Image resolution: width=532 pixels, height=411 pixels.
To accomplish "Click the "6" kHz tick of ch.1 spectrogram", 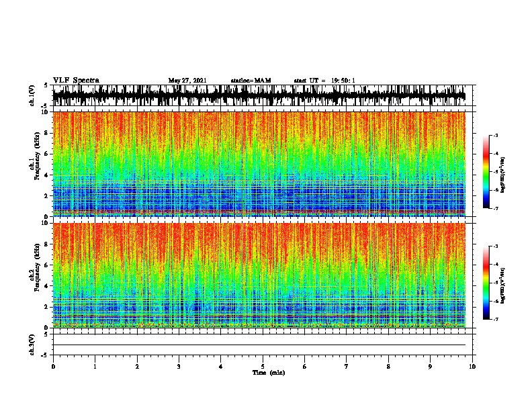I will pos(48,154).
